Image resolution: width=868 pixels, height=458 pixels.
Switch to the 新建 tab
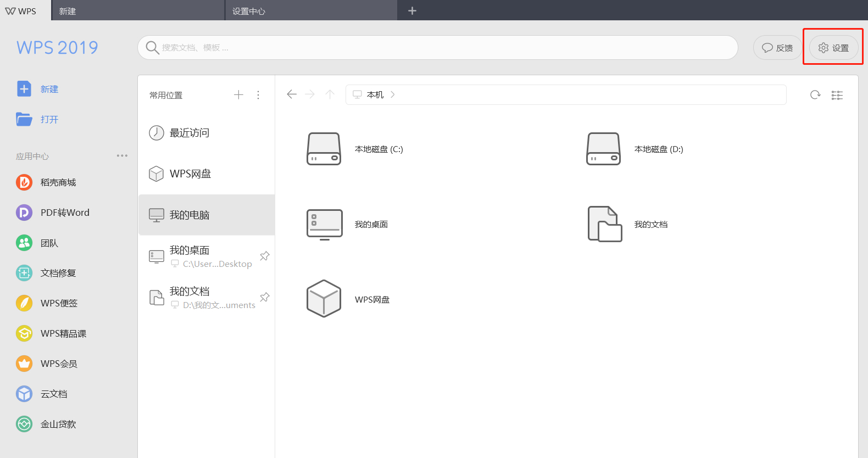click(138, 11)
